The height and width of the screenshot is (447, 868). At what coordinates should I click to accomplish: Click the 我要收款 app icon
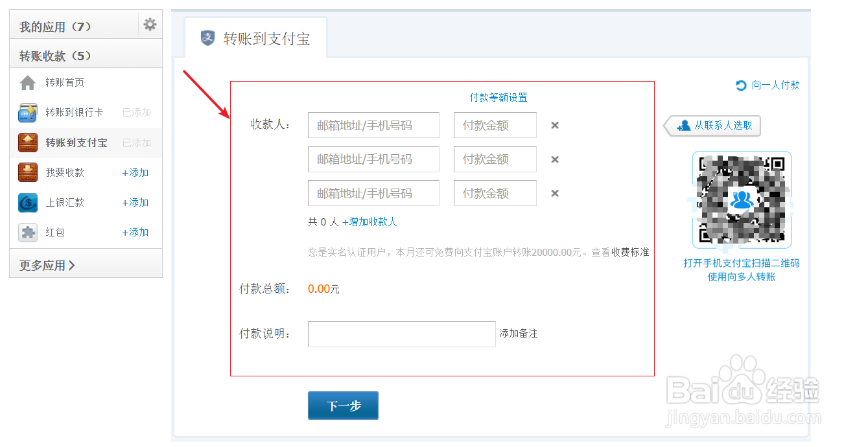tap(28, 172)
